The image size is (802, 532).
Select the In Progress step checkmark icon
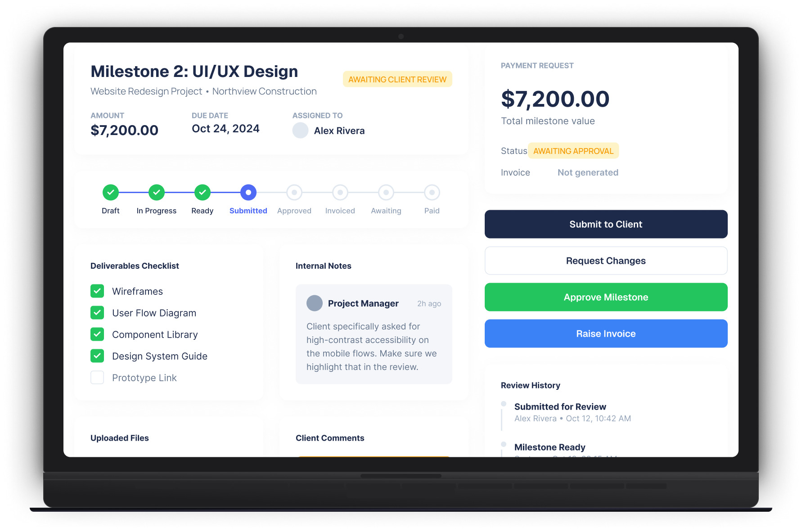point(157,193)
